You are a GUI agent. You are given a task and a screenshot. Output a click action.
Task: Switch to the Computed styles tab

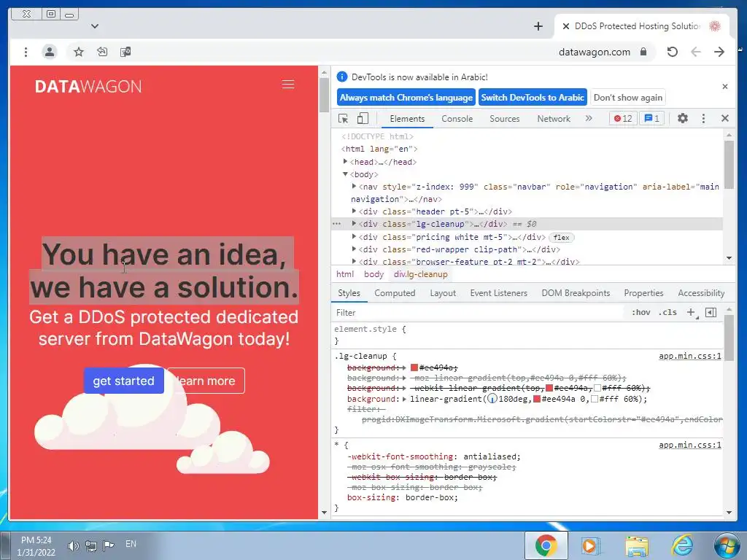(395, 293)
